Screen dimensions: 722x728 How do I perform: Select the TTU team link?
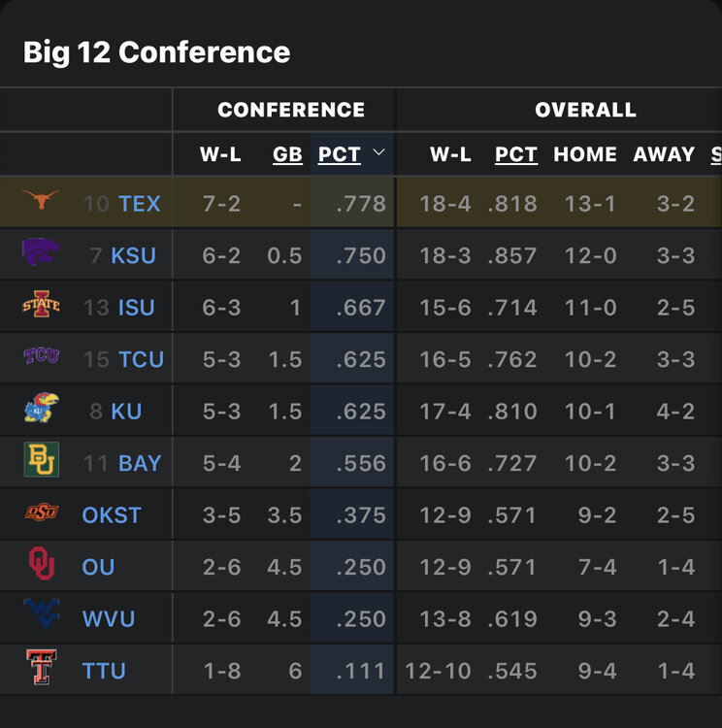click(104, 671)
